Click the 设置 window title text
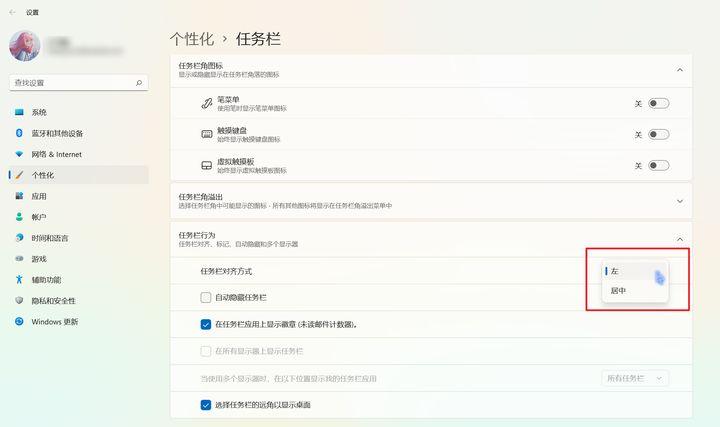This screenshot has width=720, height=427. (32, 12)
